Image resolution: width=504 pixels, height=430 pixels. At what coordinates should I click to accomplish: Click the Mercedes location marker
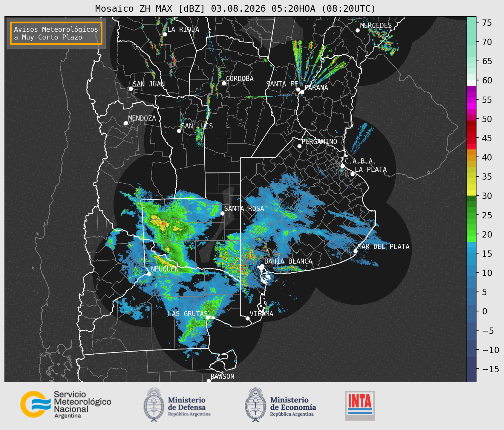[x=357, y=30]
